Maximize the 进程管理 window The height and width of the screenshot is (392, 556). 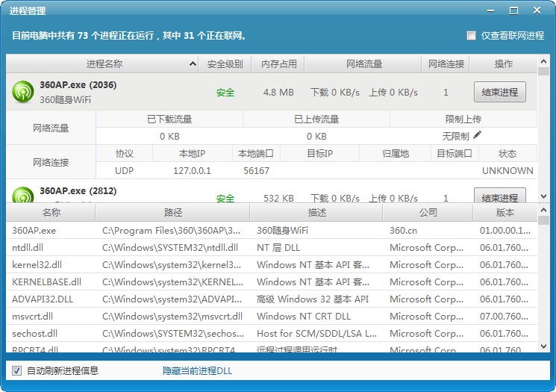click(x=513, y=10)
